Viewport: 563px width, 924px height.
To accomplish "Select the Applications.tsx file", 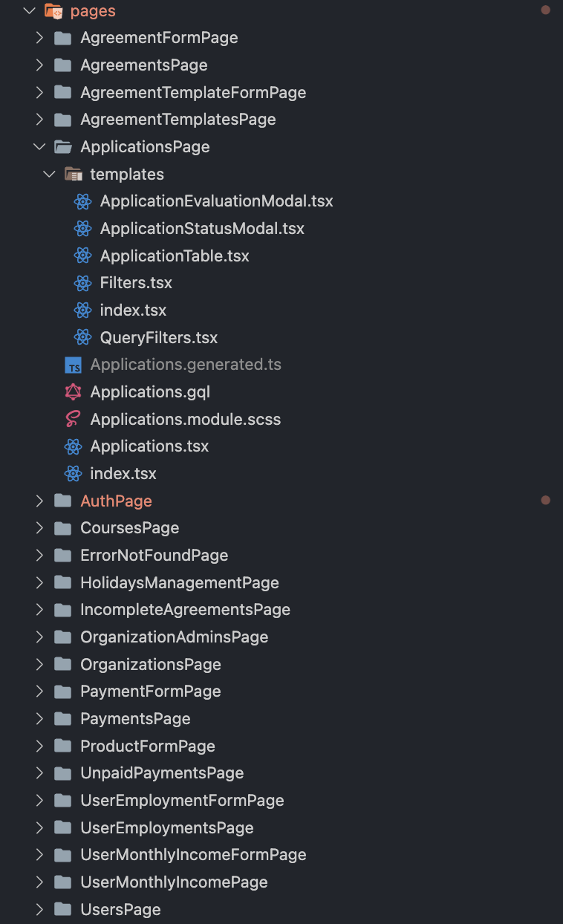I will pos(149,446).
